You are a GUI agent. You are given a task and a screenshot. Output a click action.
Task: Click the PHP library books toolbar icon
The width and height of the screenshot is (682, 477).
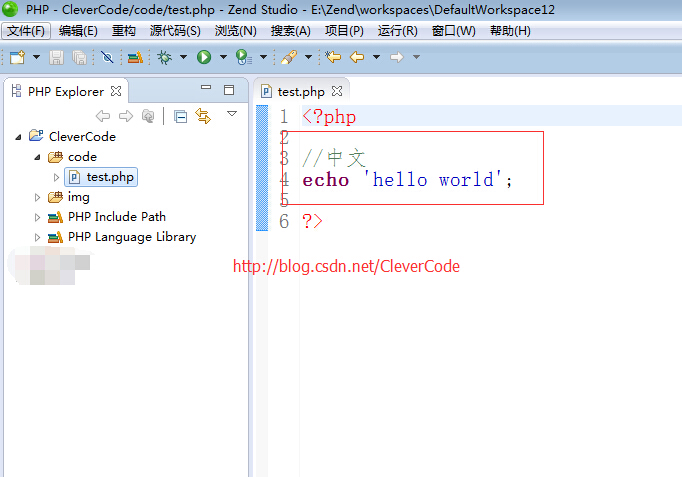(x=135, y=57)
